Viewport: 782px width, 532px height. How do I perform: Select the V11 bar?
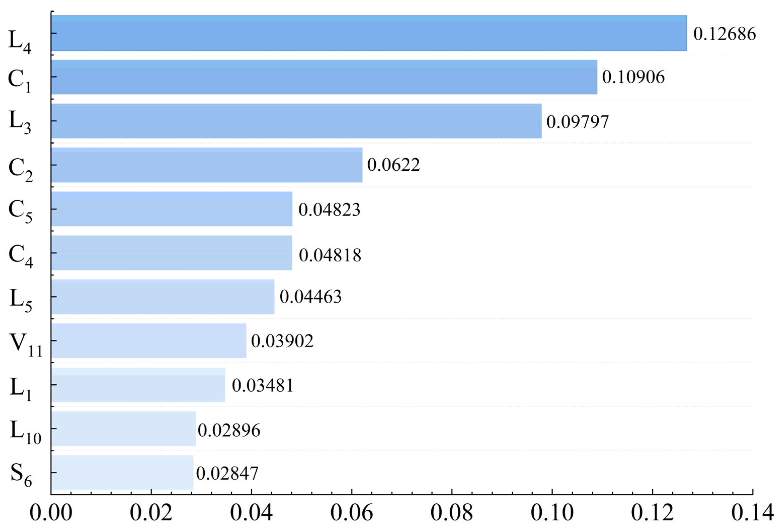coord(148,341)
